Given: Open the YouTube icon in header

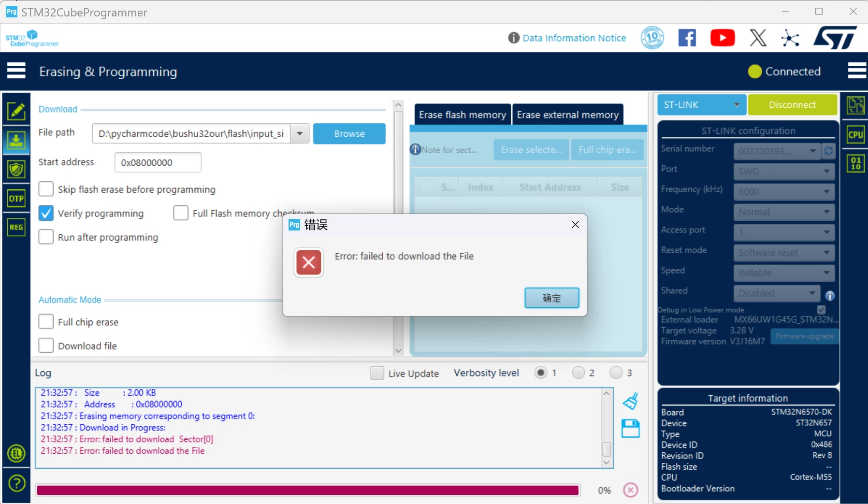Looking at the screenshot, I should coord(723,38).
